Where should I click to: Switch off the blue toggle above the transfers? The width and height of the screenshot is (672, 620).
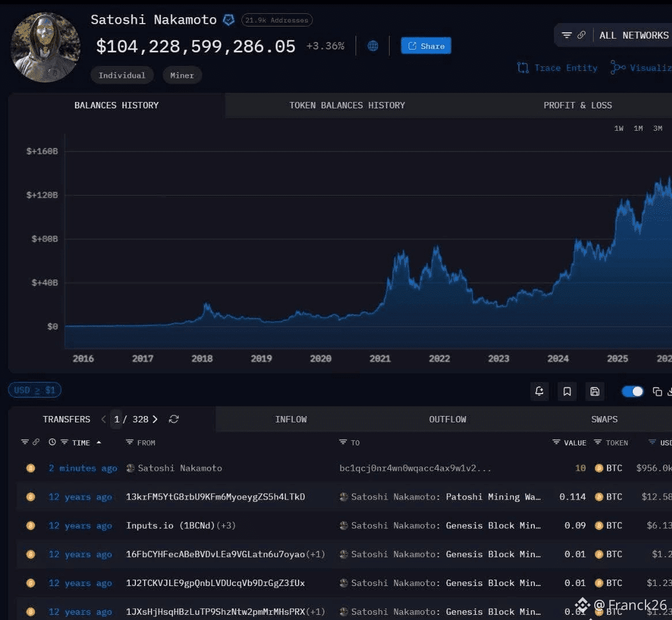click(632, 391)
